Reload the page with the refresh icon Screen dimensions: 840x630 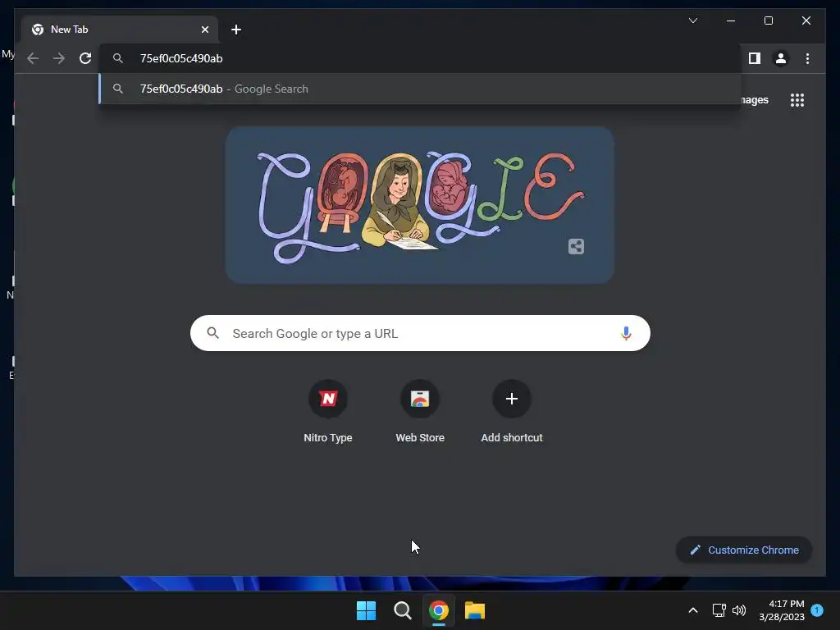(85, 58)
